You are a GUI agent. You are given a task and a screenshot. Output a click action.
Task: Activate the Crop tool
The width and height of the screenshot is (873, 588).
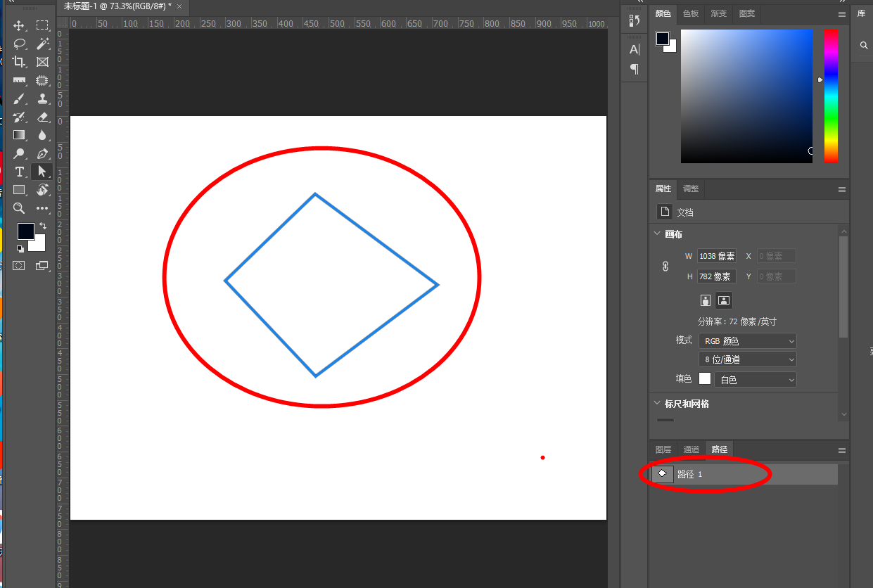pyautogui.click(x=19, y=62)
